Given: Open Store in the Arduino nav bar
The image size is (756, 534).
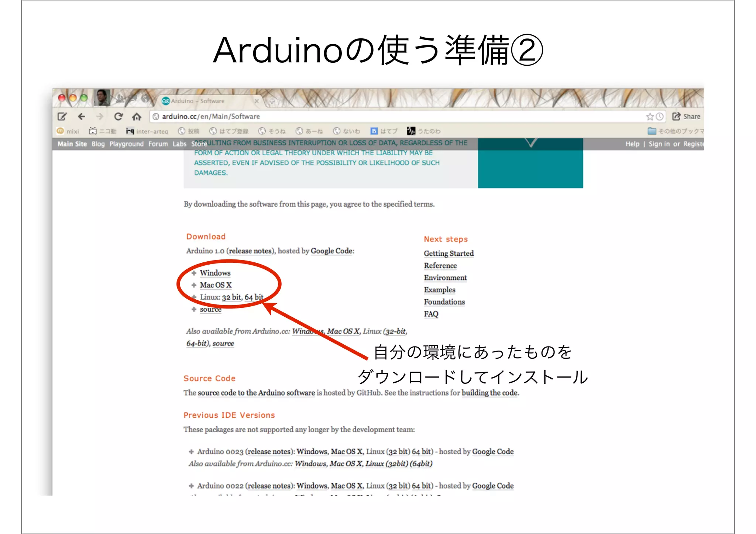Looking at the screenshot, I should pos(199,144).
